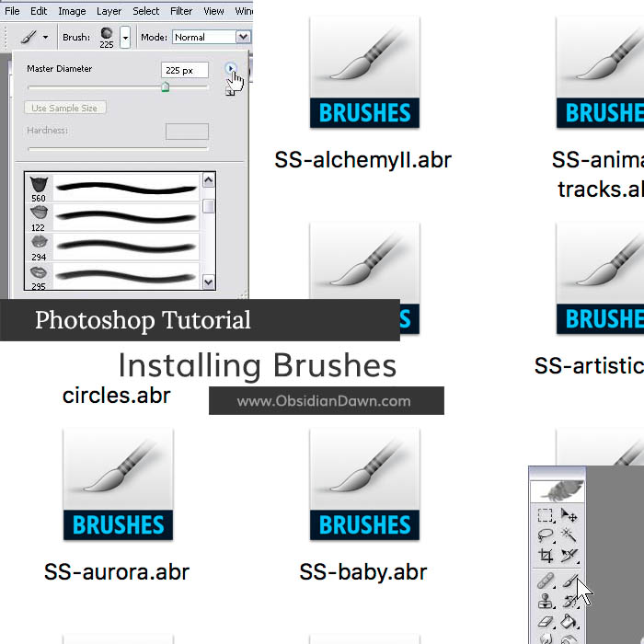Screen dimensions: 644x644
Task: Open the Select menu
Action: click(x=145, y=11)
